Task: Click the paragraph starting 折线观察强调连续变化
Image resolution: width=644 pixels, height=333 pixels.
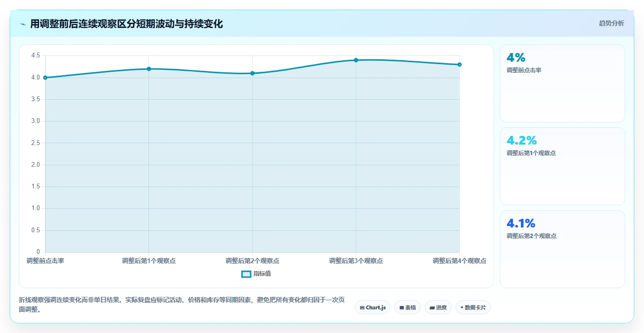Action: [182, 305]
